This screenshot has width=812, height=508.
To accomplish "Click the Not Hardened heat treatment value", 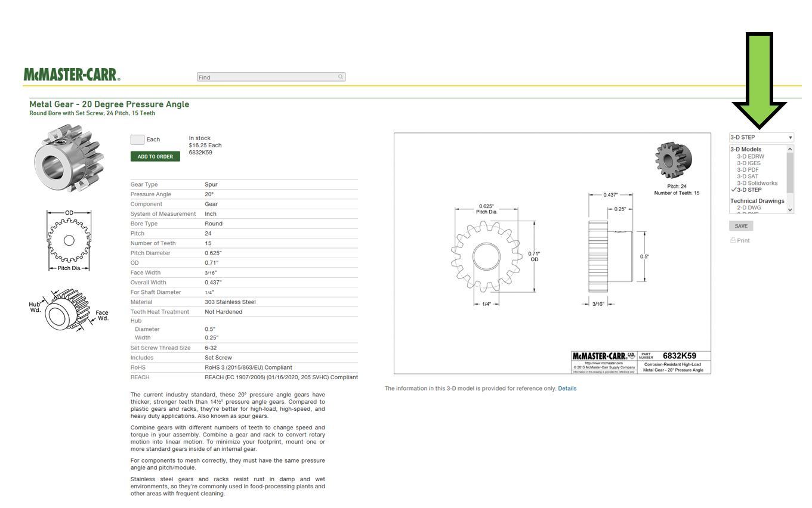I will pos(223,311).
